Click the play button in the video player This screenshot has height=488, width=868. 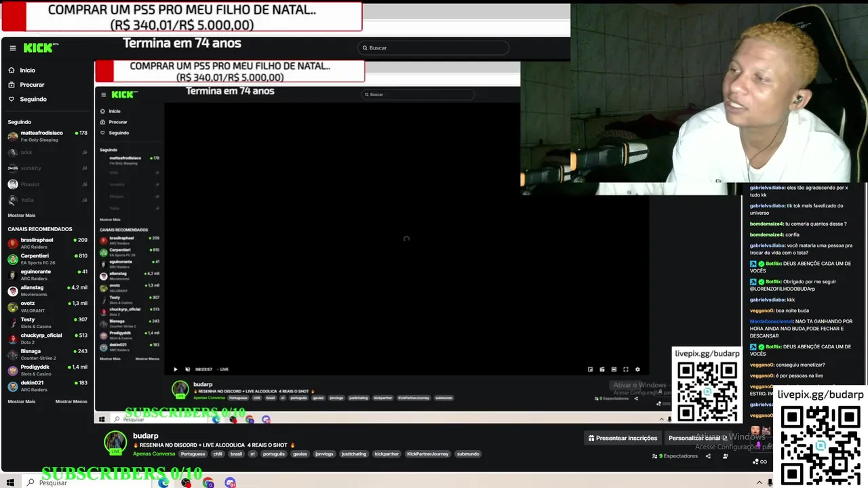(x=176, y=369)
